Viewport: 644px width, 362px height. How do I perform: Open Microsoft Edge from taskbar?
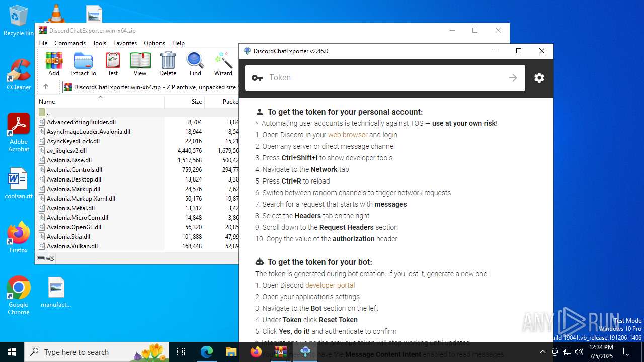pyautogui.click(x=207, y=352)
